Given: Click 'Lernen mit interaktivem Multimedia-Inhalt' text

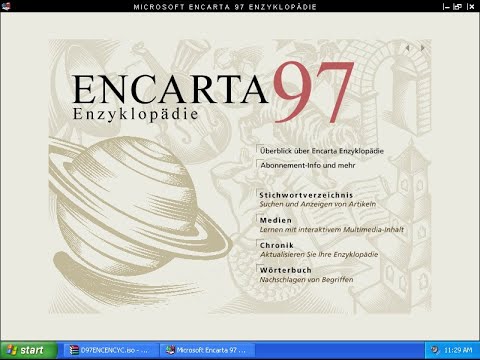Looking at the screenshot, I should coord(332,230).
